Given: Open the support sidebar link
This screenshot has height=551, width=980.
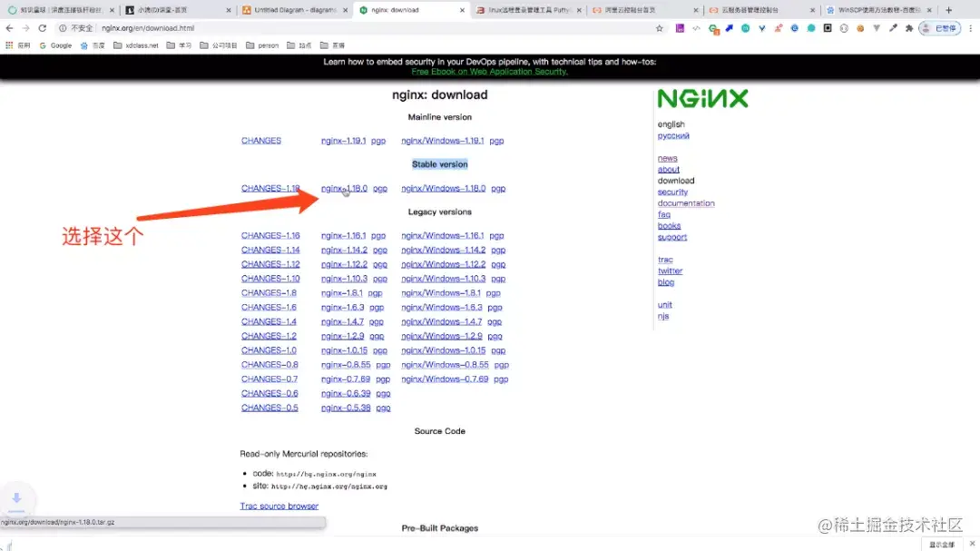Looking at the screenshot, I should point(671,237).
